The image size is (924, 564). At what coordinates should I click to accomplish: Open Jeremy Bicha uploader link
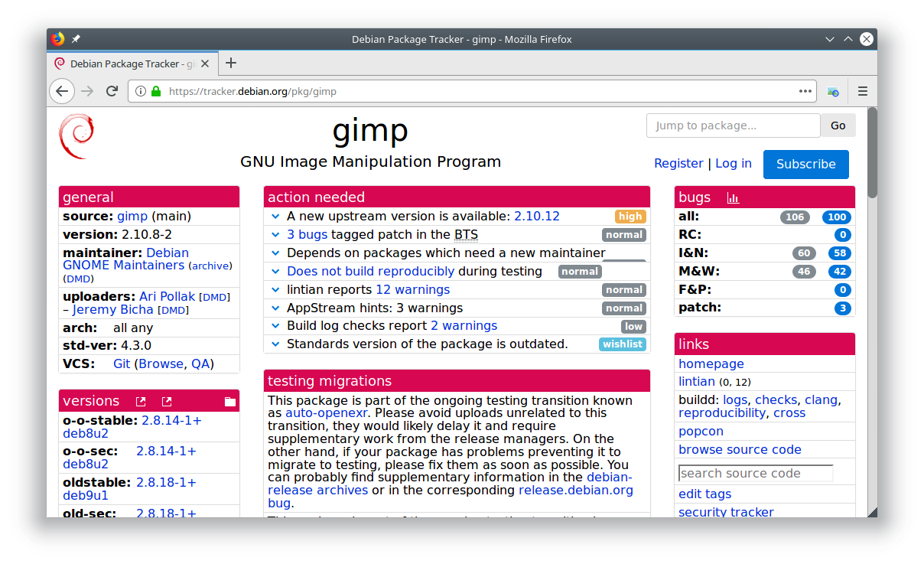(113, 310)
